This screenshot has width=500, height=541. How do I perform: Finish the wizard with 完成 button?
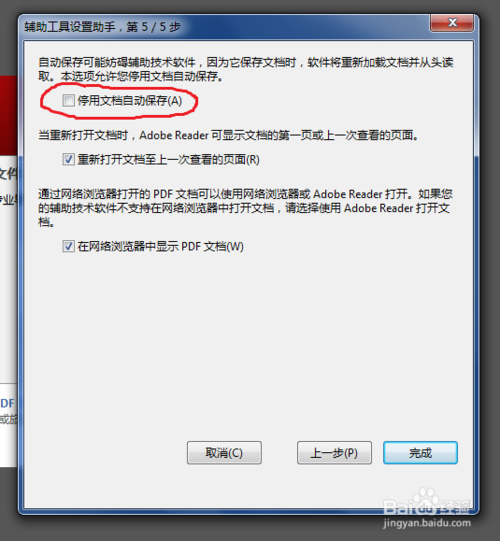click(420, 453)
